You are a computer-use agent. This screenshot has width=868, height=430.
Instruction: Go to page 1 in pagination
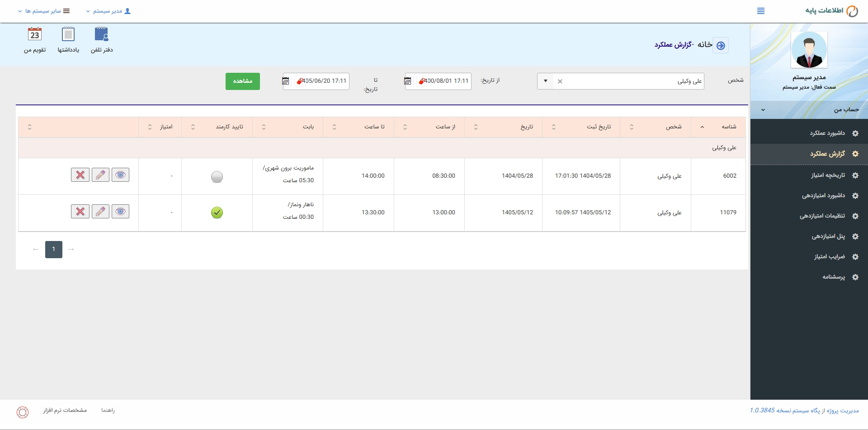[x=54, y=249]
